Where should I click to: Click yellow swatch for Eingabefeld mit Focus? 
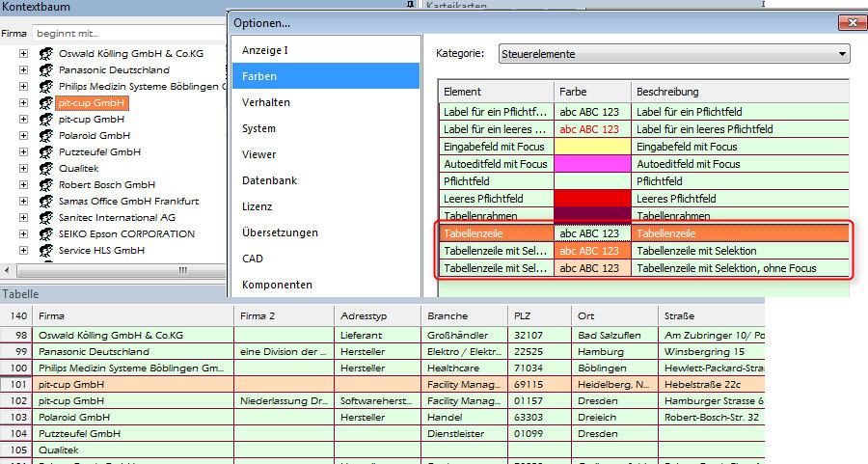592,147
